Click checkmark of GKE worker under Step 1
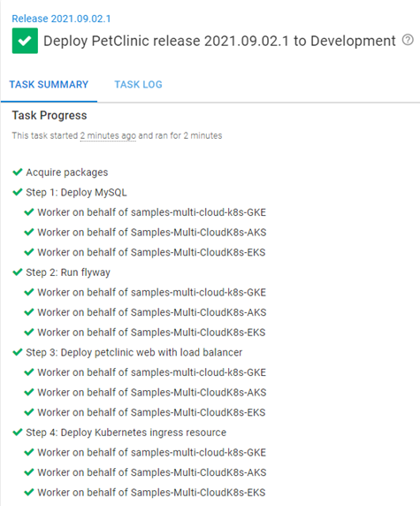 pyautogui.click(x=29, y=212)
